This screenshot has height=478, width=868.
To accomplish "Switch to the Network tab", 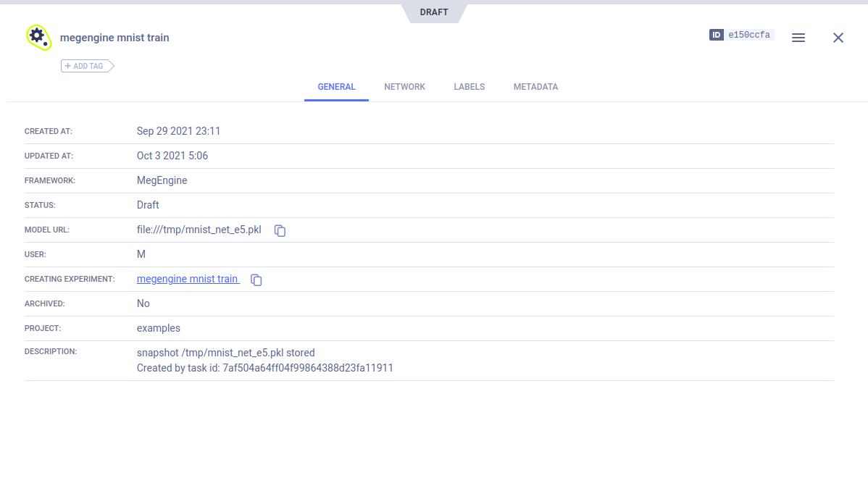I will [x=404, y=87].
